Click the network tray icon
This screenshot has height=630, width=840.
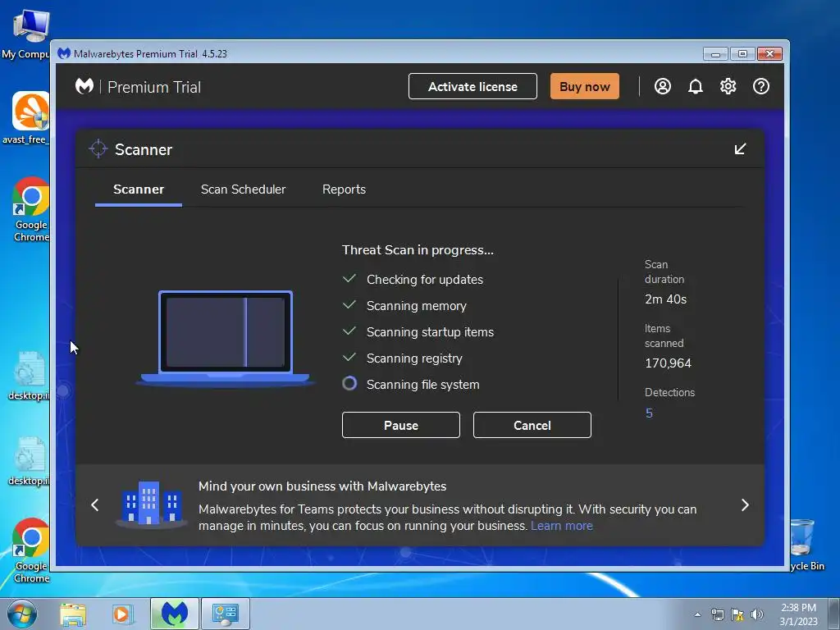click(717, 614)
